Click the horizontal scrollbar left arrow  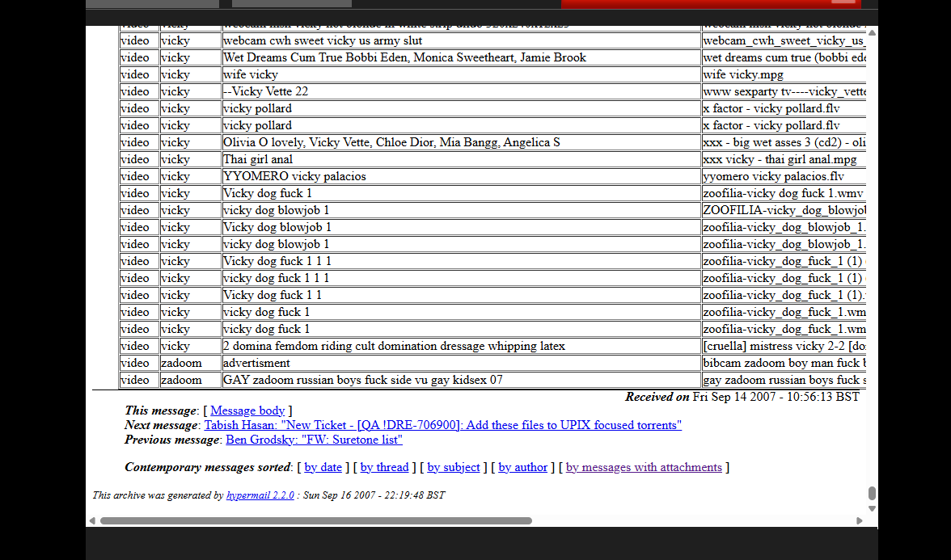pos(91,521)
